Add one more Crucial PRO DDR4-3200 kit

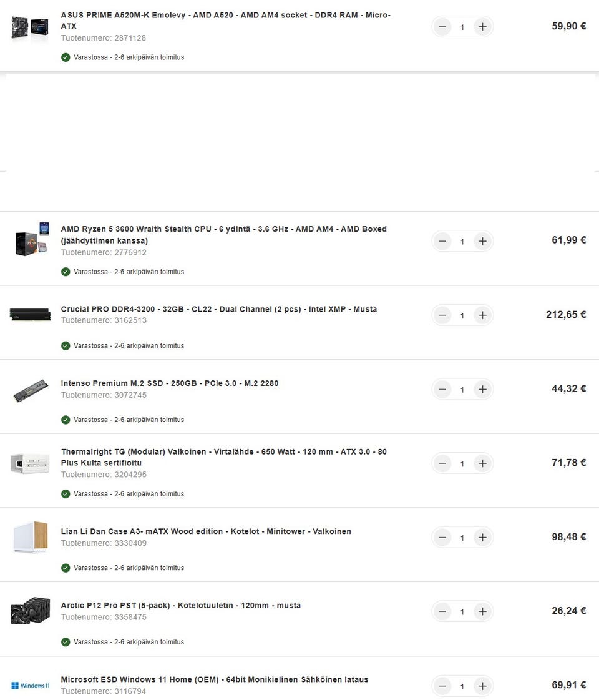tap(482, 315)
